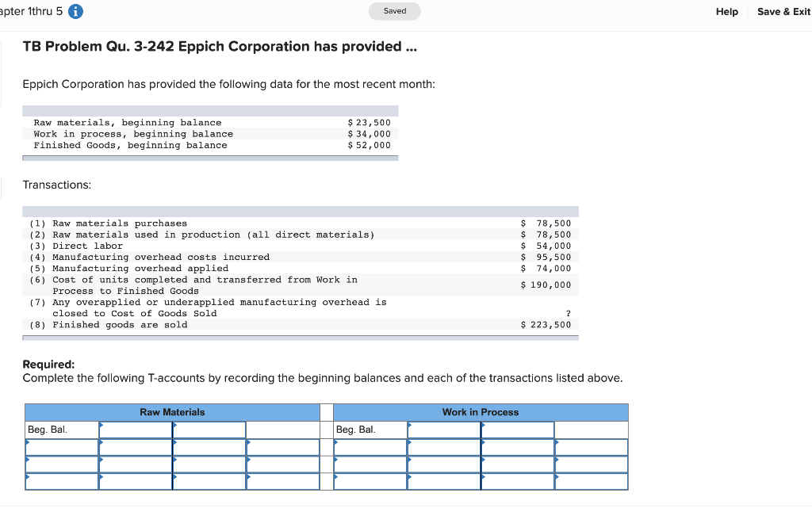Click the '$ 190,000' completed units amount
812x508 pixels.
[546, 285]
